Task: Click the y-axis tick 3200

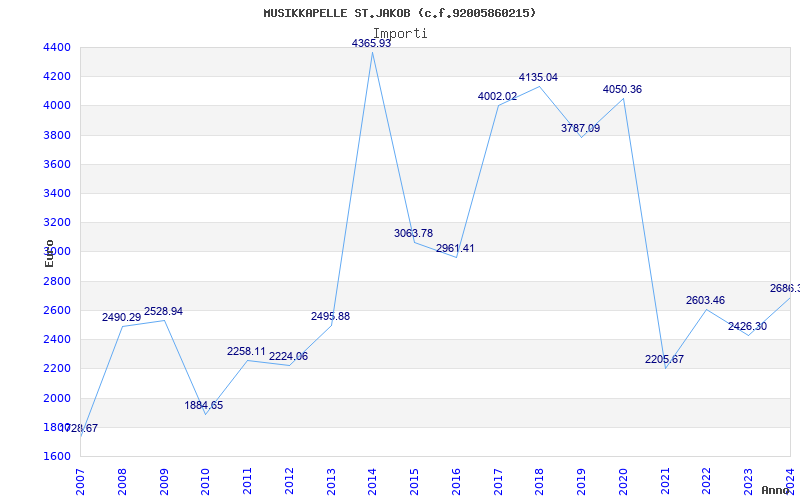Action: tap(58, 222)
